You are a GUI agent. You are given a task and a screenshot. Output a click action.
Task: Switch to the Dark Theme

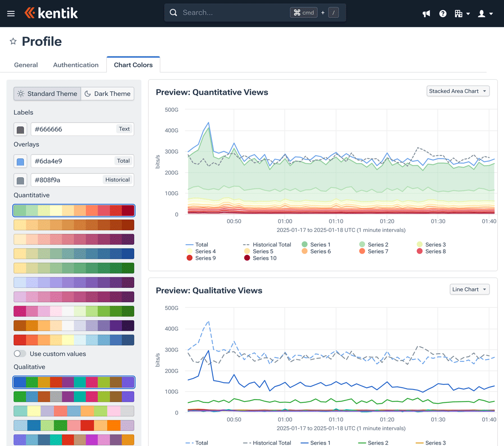tap(107, 94)
